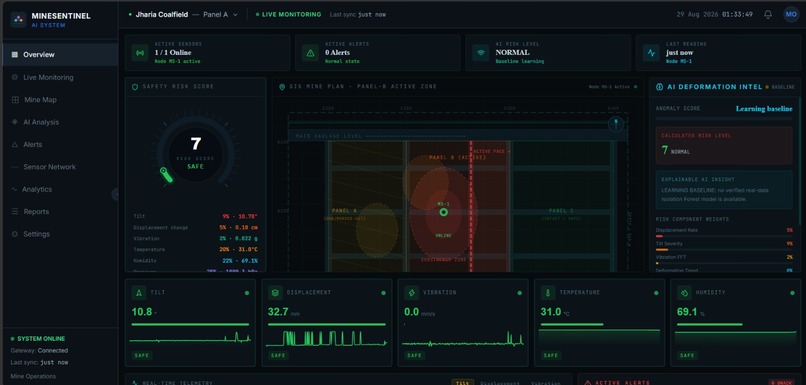Click the Jharia Coalfield site name

tap(162, 14)
